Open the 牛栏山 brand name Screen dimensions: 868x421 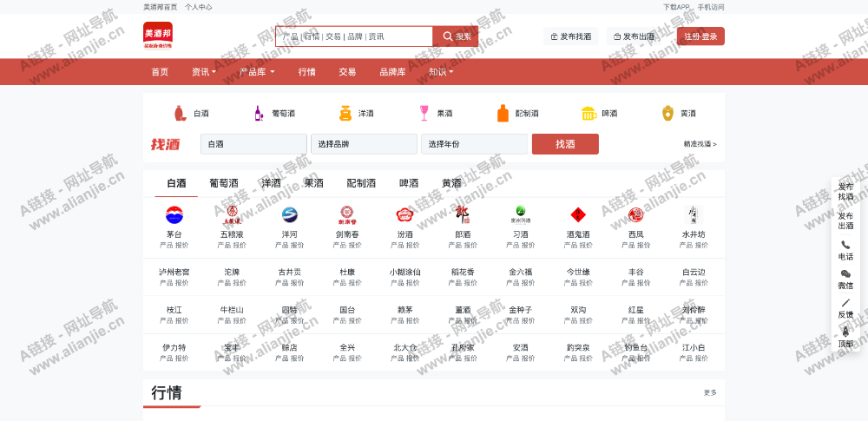232,310
